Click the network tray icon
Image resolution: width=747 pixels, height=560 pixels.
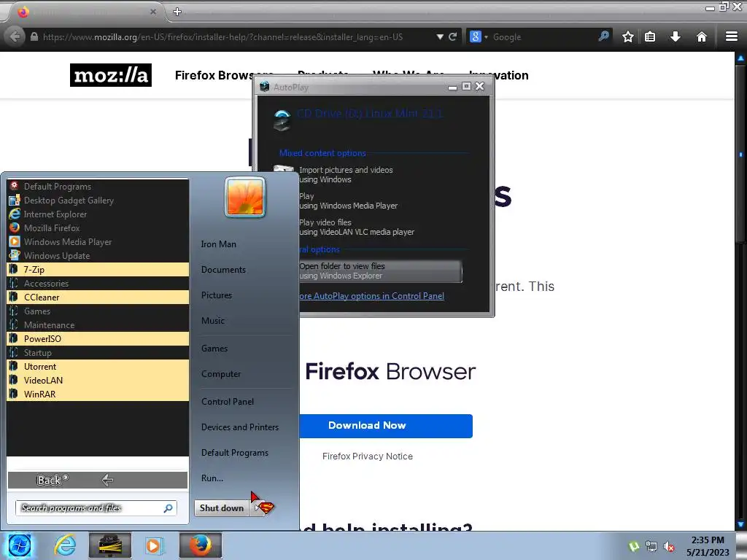tap(651, 547)
